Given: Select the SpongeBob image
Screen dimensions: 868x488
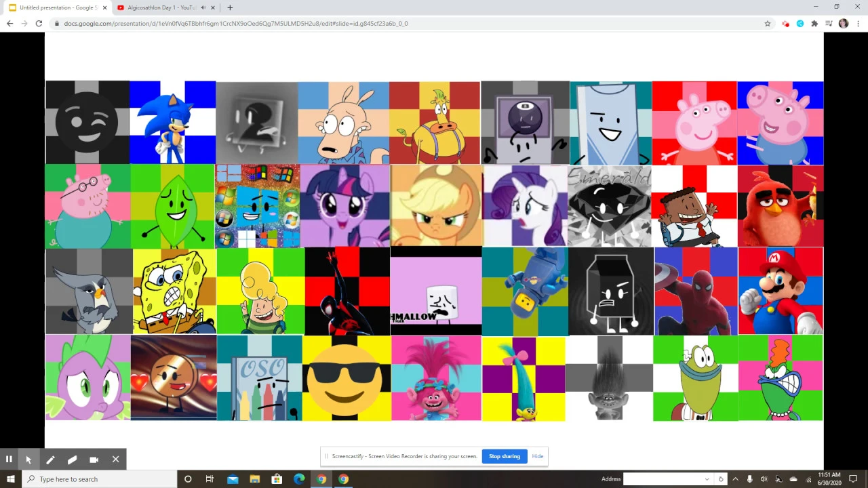Looking at the screenshot, I should [x=174, y=291].
